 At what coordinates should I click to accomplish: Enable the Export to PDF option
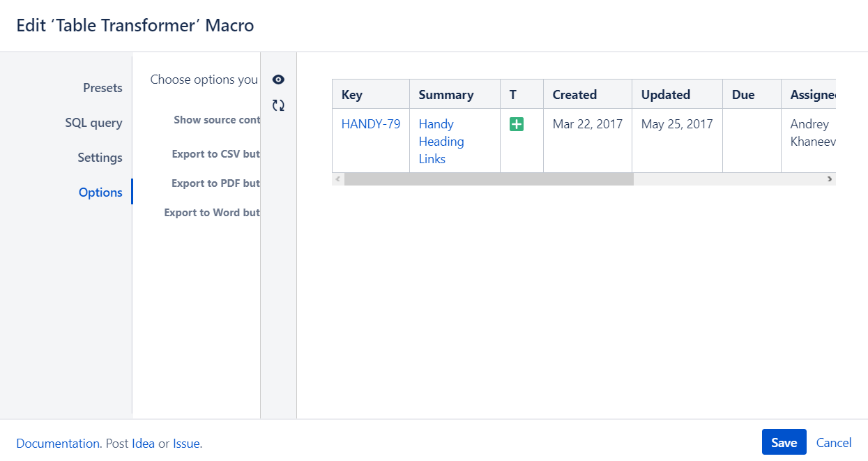[x=216, y=183]
